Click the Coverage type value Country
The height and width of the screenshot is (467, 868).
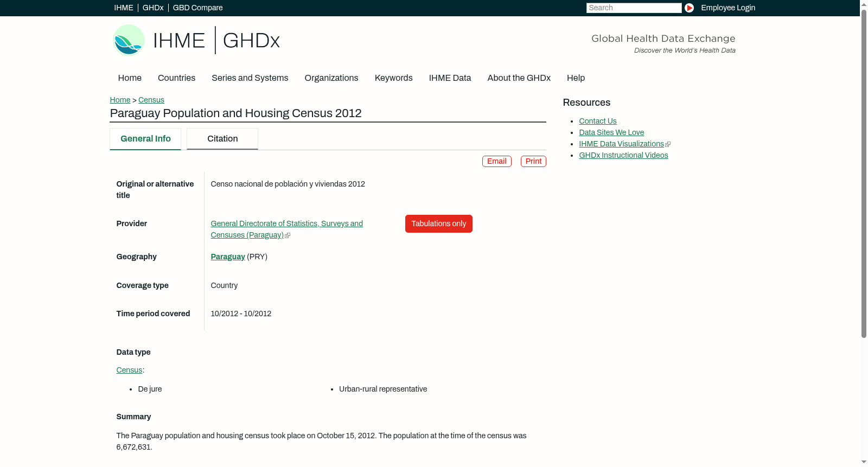[x=224, y=286]
